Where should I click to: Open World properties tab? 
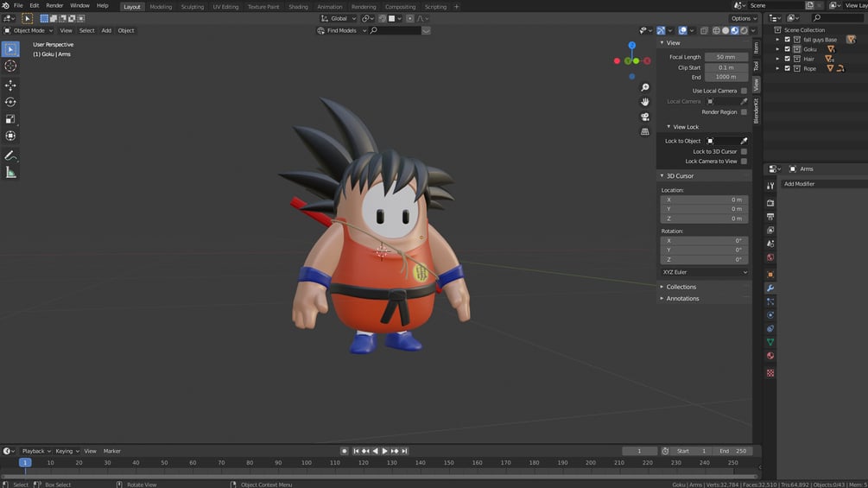click(x=770, y=257)
